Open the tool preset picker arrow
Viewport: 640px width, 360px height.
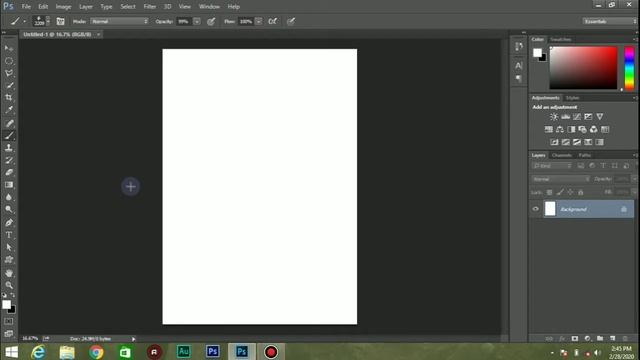point(24,21)
